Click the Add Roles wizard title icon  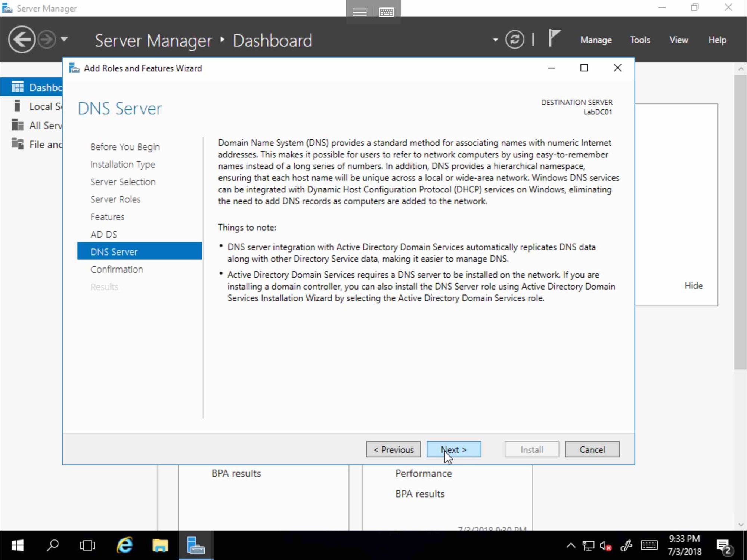(x=74, y=68)
